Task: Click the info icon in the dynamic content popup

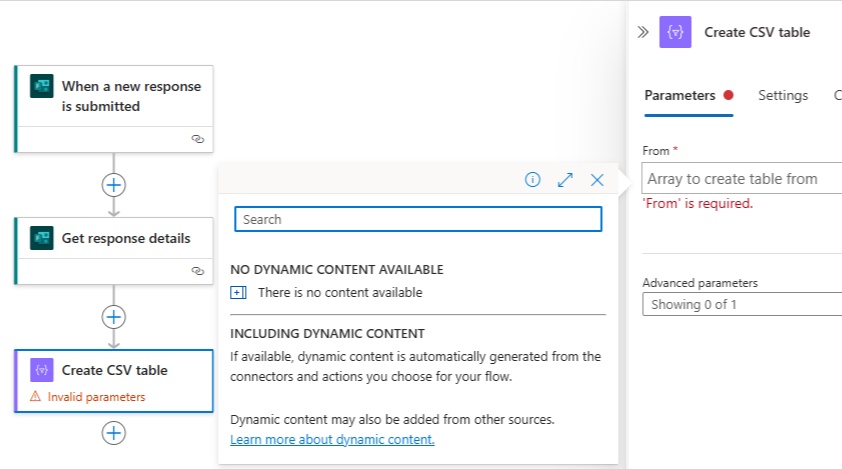Action: click(533, 180)
